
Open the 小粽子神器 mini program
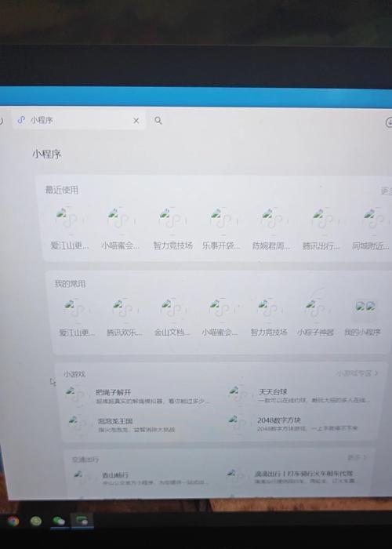pyautogui.click(x=315, y=317)
